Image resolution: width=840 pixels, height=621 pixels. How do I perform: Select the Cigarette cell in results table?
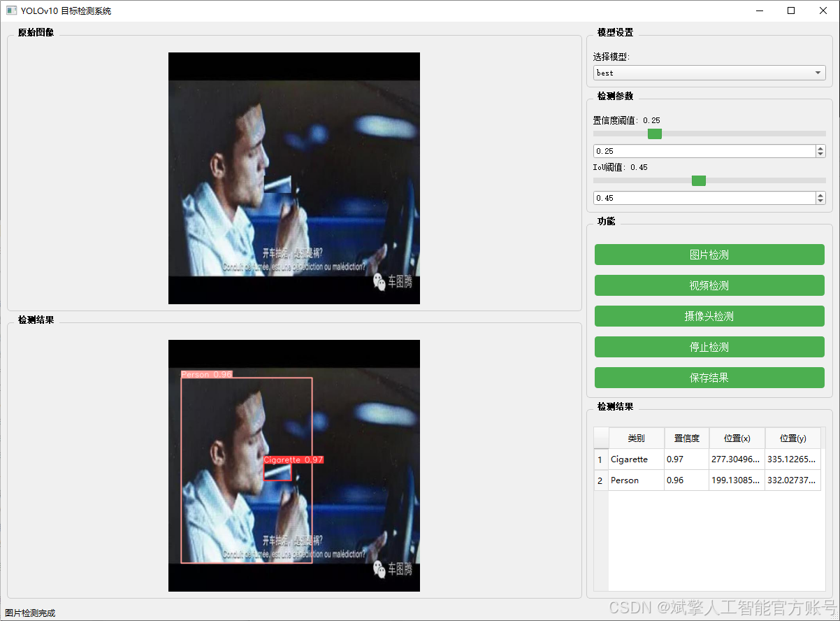coord(636,459)
